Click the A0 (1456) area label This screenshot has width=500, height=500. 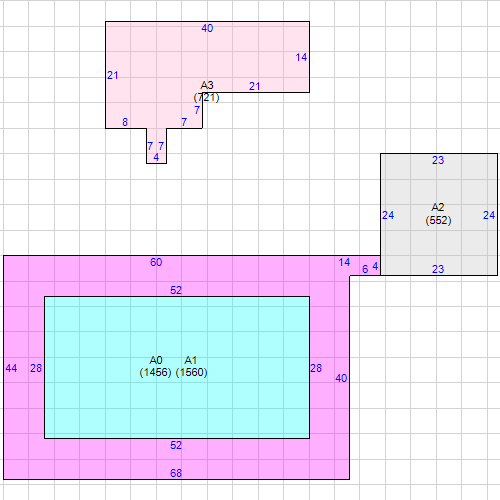coord(155,366)
